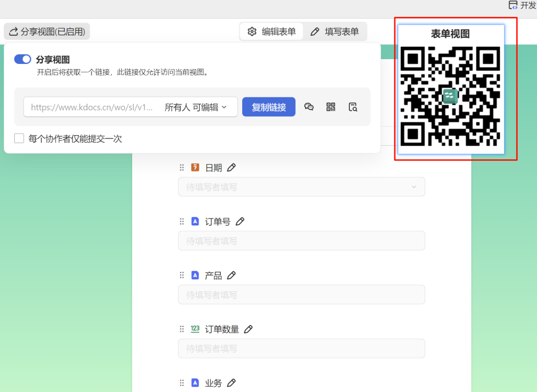The width and height of the screenshot is (537, 392).
Task: Edit the 订单号 field name pencil
Action: point(240,222)
